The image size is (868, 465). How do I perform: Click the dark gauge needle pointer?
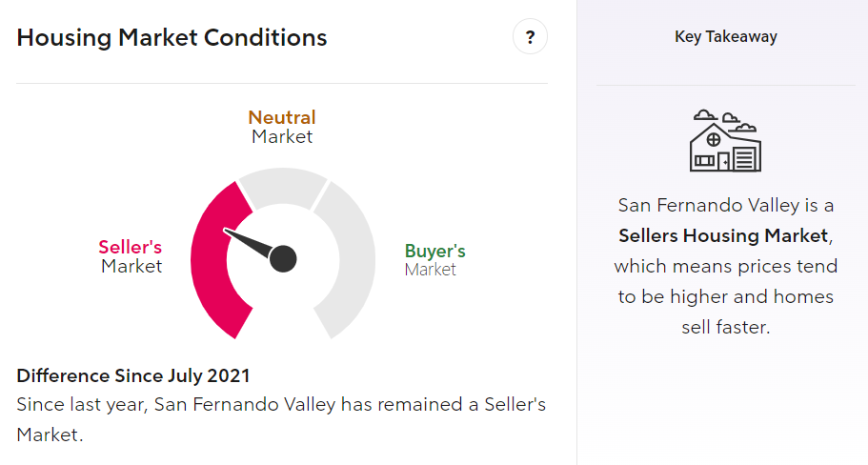250,242
